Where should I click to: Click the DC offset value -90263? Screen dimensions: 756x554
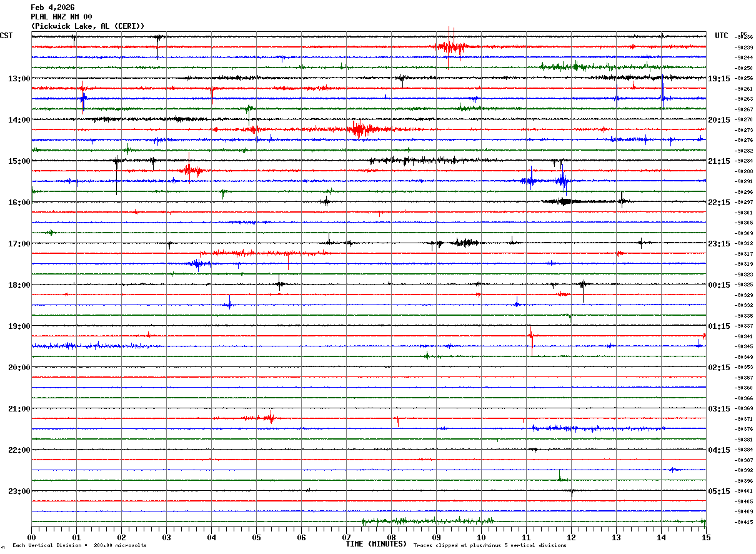(744, 99)
